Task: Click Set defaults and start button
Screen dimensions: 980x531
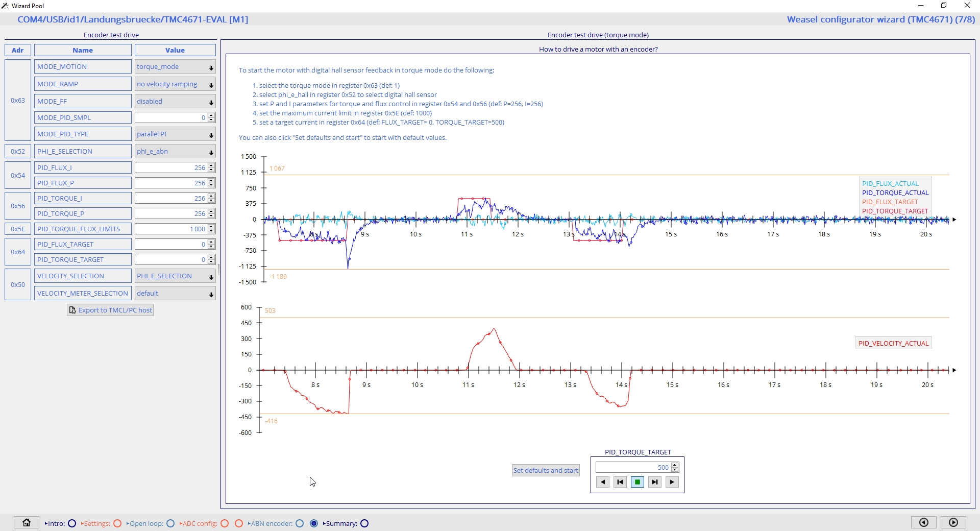Action: pyautogui.click(x=546, y=470)
